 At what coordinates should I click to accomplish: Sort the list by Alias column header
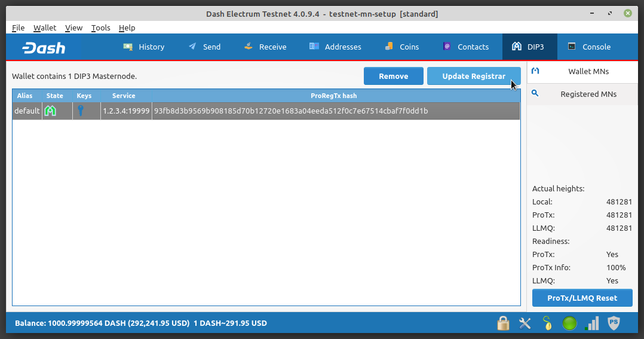(25, 96)
